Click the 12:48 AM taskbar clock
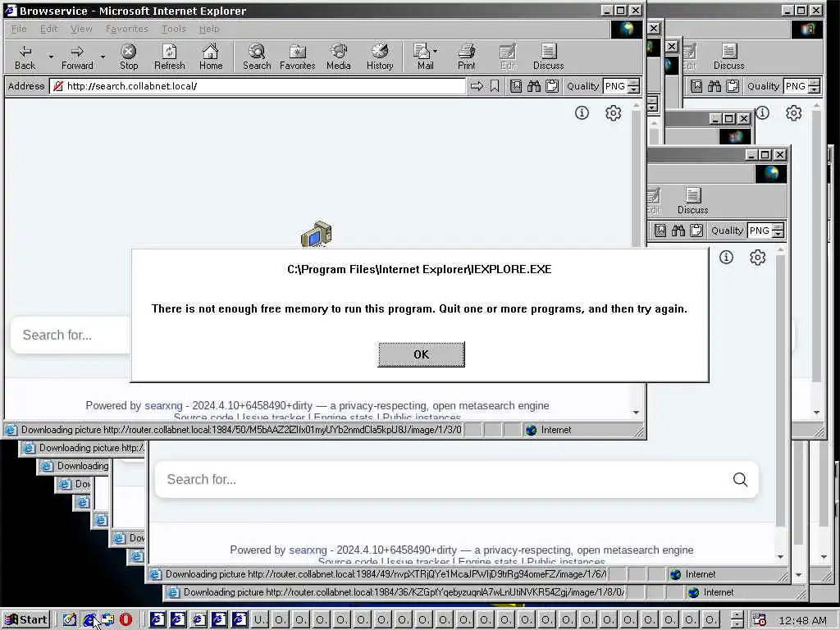Screen dimensions: 840x630 click(802, 620)
